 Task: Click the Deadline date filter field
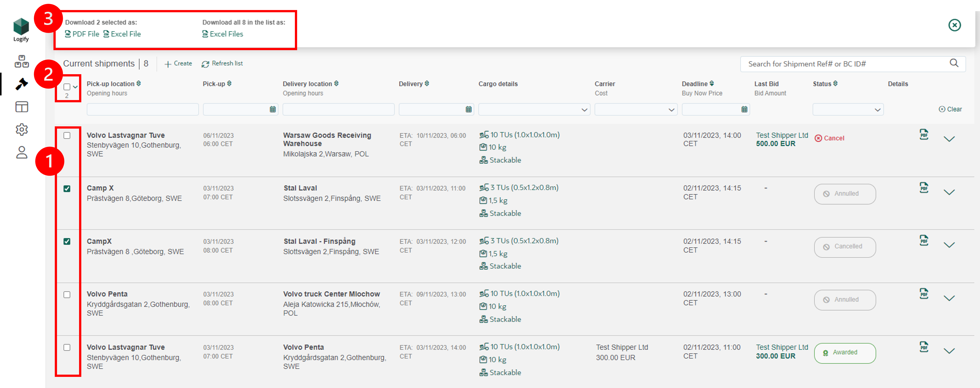[x=716, y=110]
